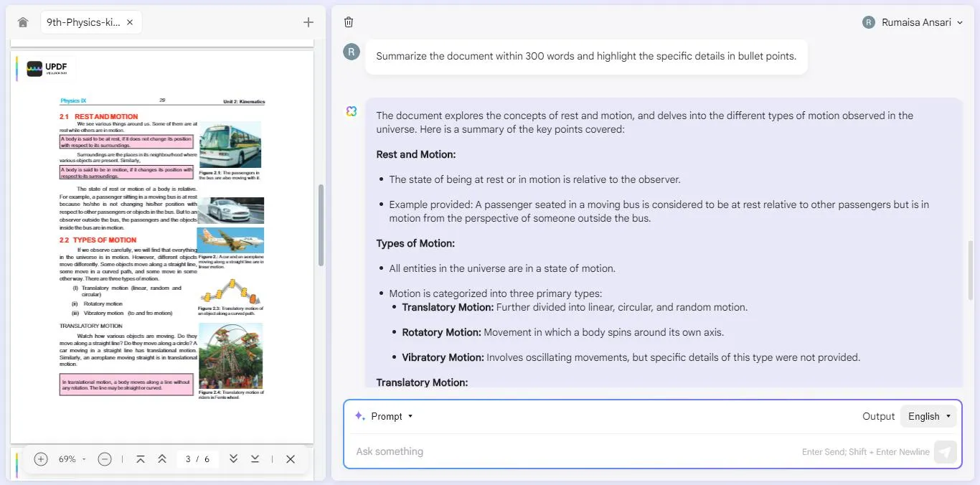Go to the next page
Image resolution: width=980 pixels, height=485 pixels.
(233, 459)
